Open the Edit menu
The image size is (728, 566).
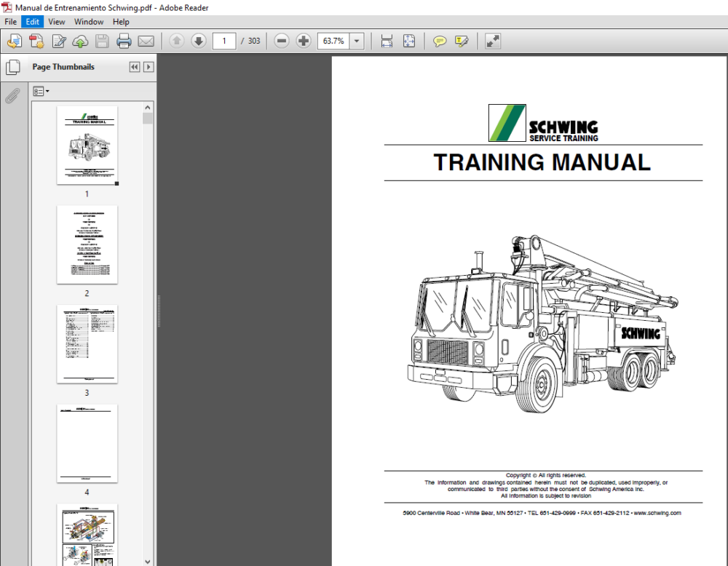pyautogui.click(x=33, y=22)
